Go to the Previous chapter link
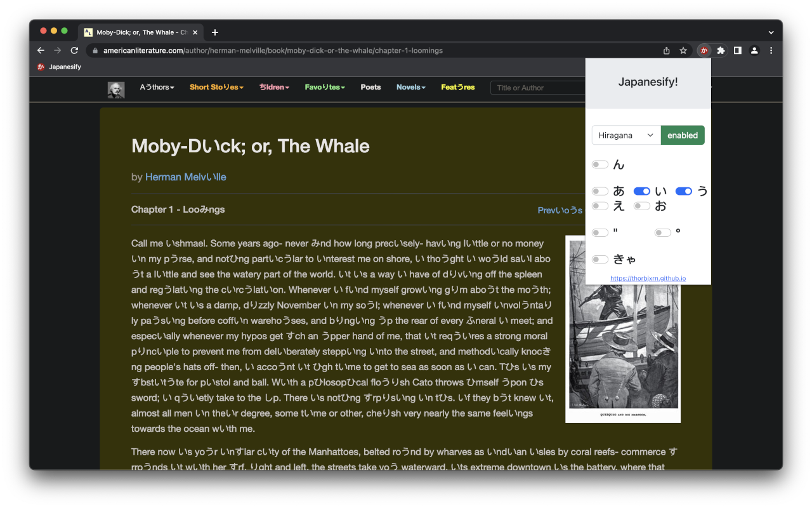The image size is (812, 508). (560, 210)
